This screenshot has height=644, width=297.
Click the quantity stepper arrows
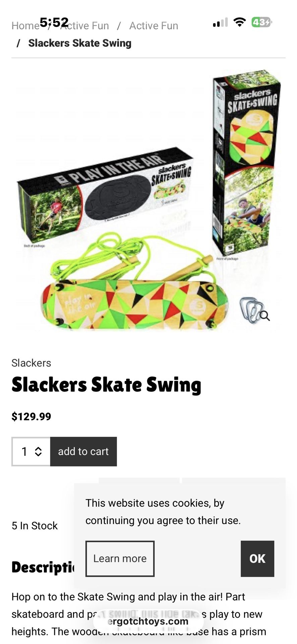pos(38,451)
